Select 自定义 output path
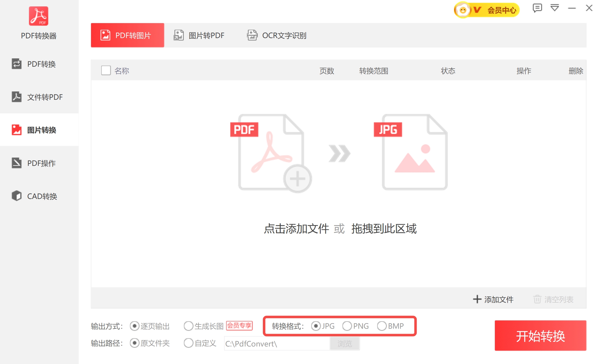 click(200, 343)
